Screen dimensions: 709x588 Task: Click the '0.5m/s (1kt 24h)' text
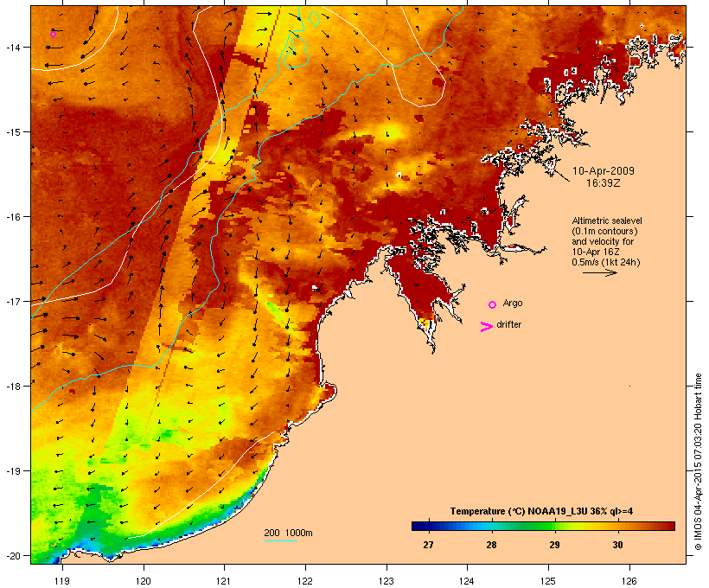click(606, 262)
